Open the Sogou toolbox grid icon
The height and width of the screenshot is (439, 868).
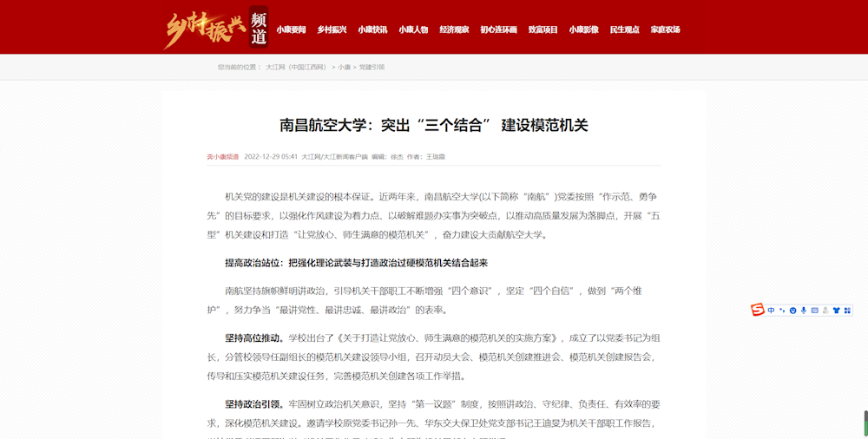click(847, 311)
